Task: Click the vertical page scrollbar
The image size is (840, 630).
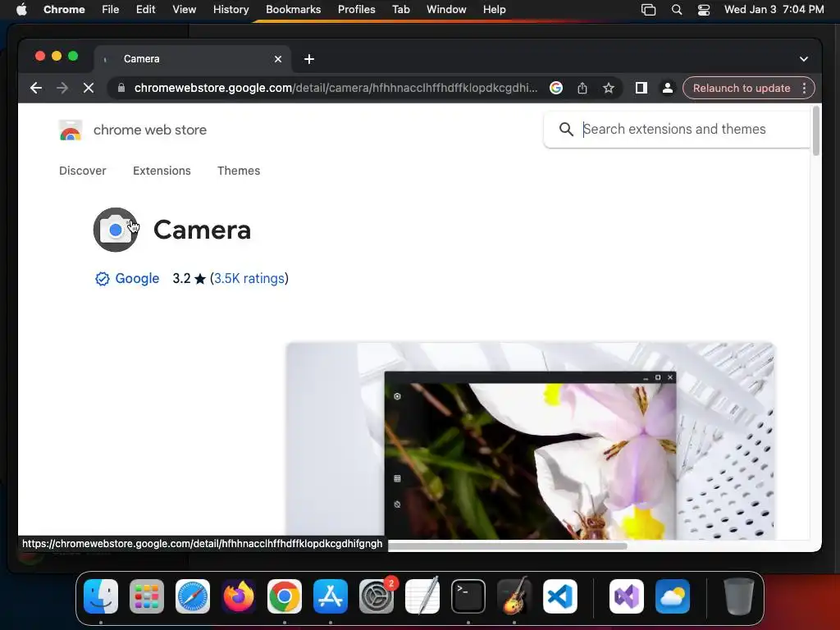Action: tap(816, 130)
